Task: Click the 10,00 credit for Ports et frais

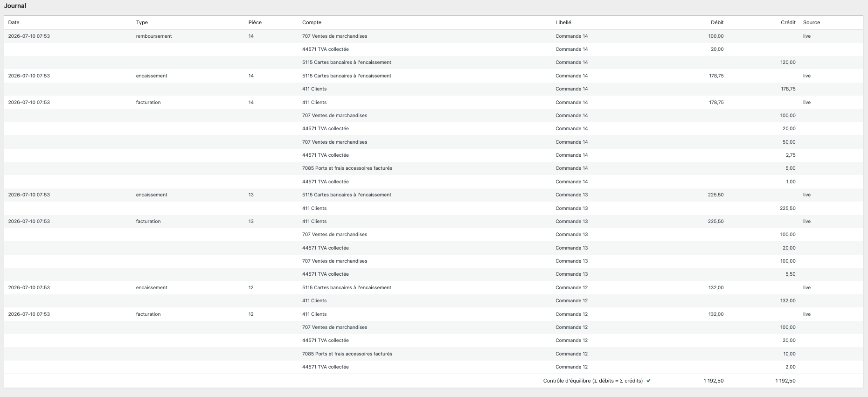Action: (x=789, y=354)
